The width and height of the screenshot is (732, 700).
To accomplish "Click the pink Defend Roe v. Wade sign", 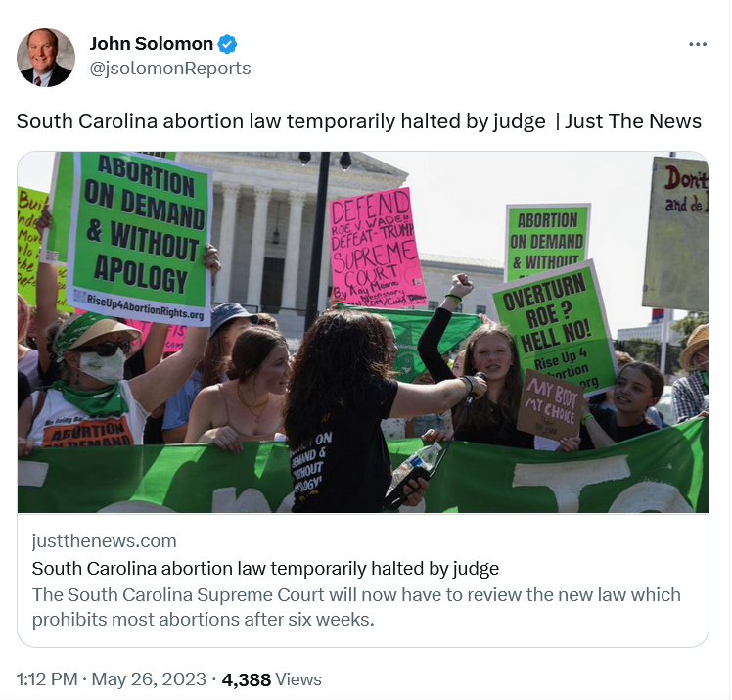I will [x=377, y=249].
